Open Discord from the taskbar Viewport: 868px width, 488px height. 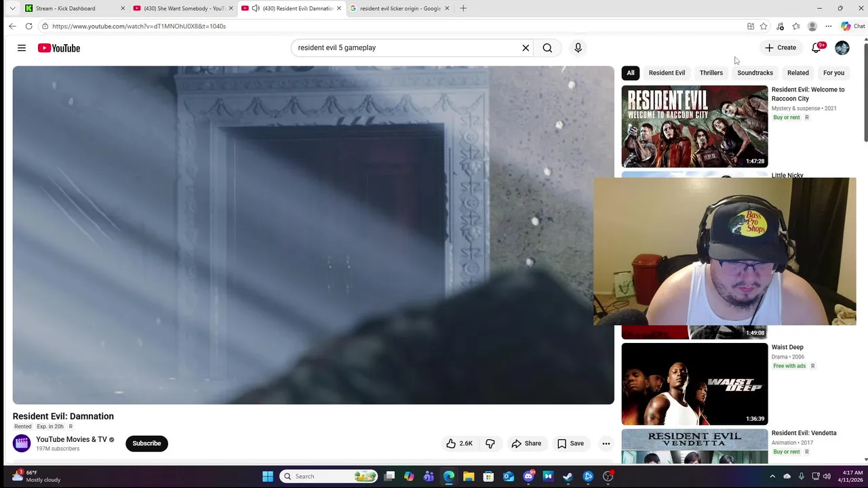point(528,476)
